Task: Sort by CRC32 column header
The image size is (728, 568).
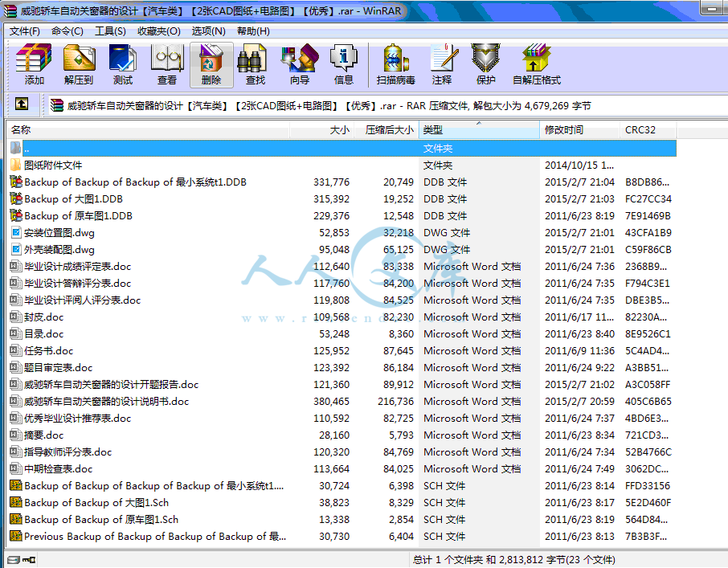Action: tap(648, 130)
